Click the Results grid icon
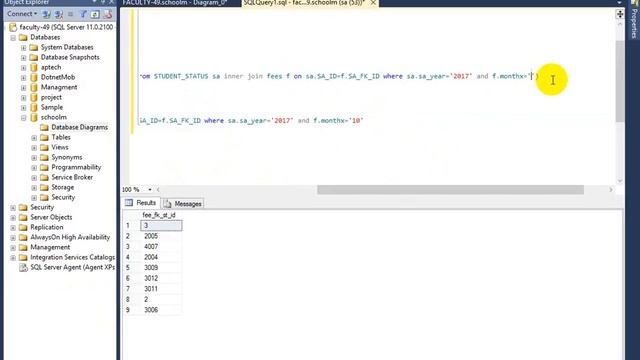The image size is (640, 360). [129, 203]
